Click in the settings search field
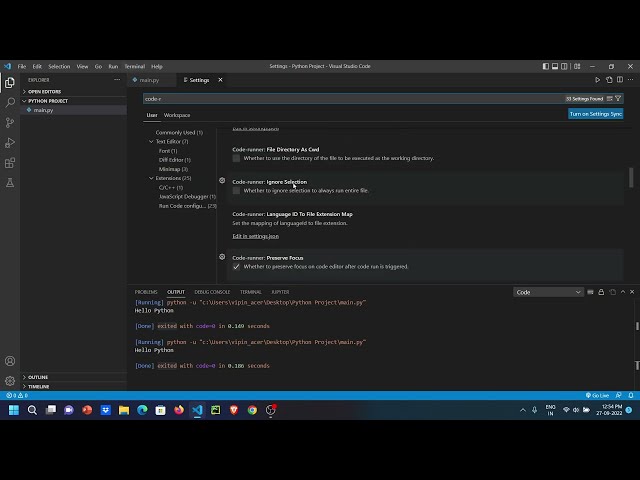 [x=353, y=99]
